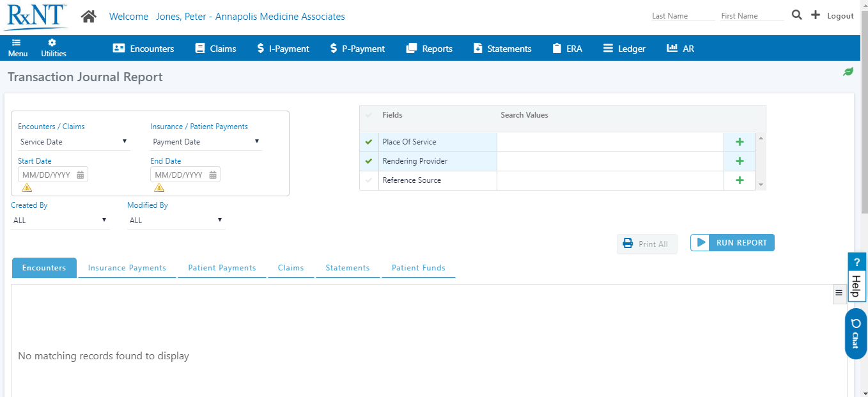Open the Payment Date dropdown
This screenshot has width=868, height=397.
[x=206, y=141]
